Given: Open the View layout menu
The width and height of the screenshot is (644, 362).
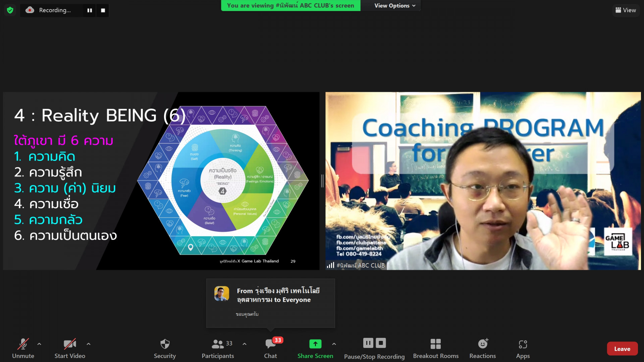Looking at the screenshot, I should (626, 10).
